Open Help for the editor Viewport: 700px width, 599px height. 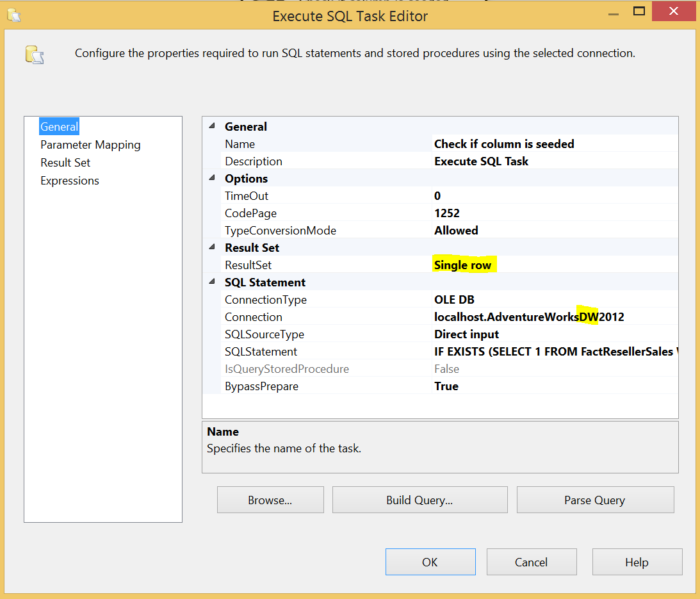pos(637,562)
